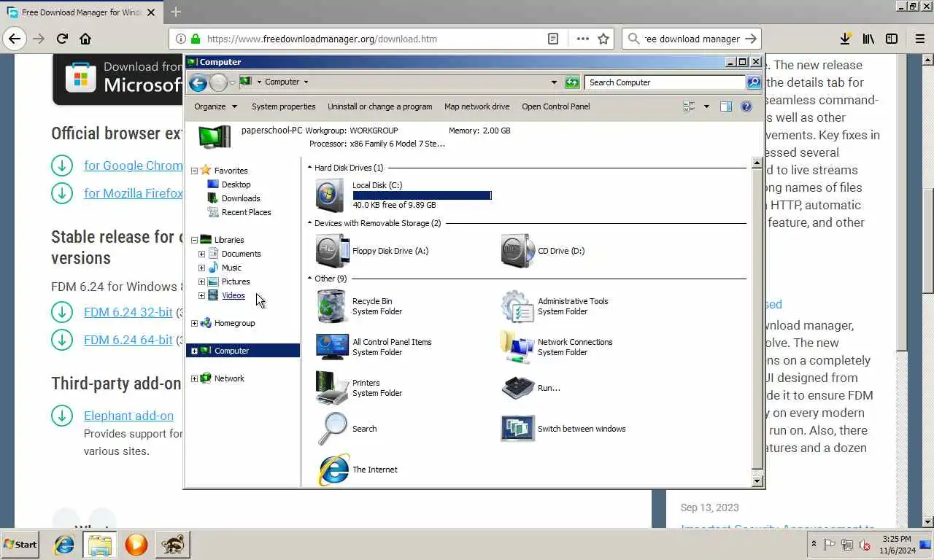Click the Firefox home icon

click(x=85, y=39)
